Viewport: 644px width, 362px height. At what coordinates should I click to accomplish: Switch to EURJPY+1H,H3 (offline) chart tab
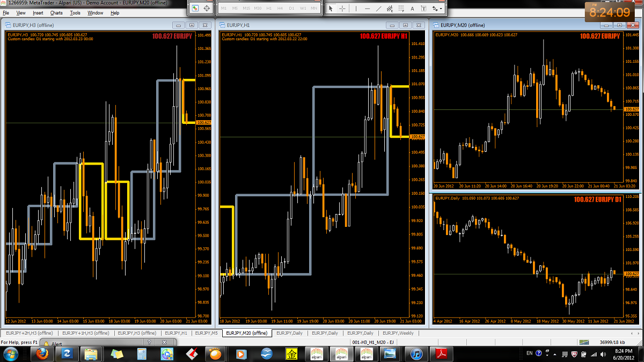point(86,333)
